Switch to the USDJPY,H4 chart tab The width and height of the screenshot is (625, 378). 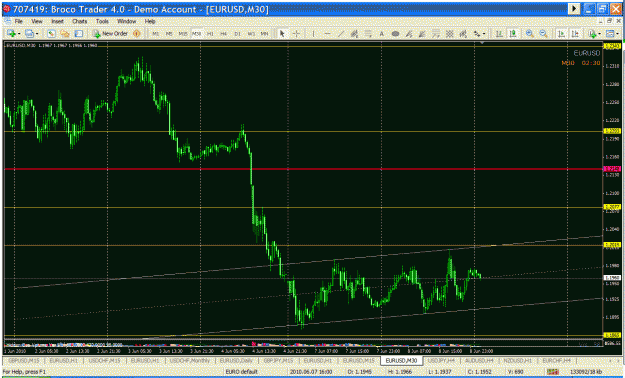[x=441, y=361]
